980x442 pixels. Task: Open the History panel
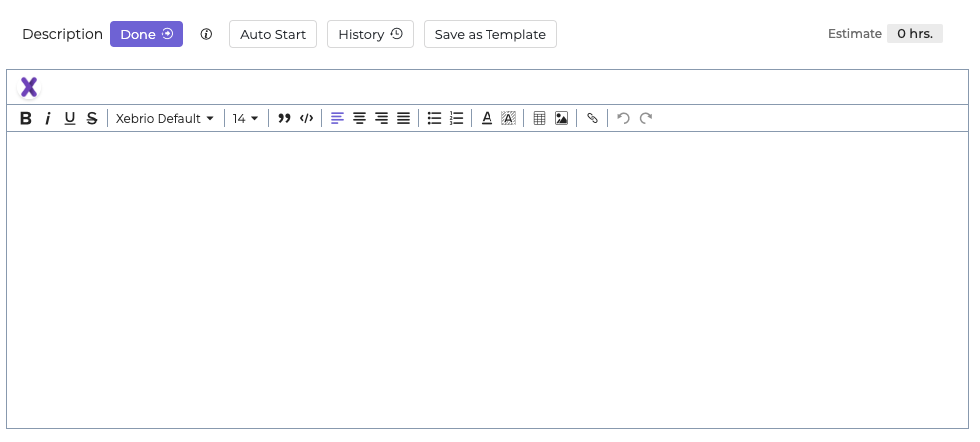[370, 34]
